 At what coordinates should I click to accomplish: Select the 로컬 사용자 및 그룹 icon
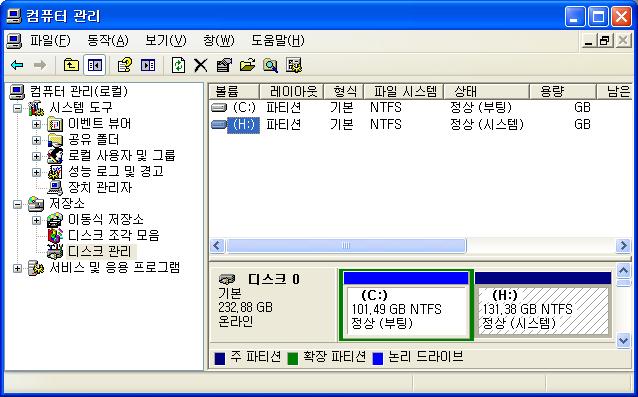click(x=55, y=155)
